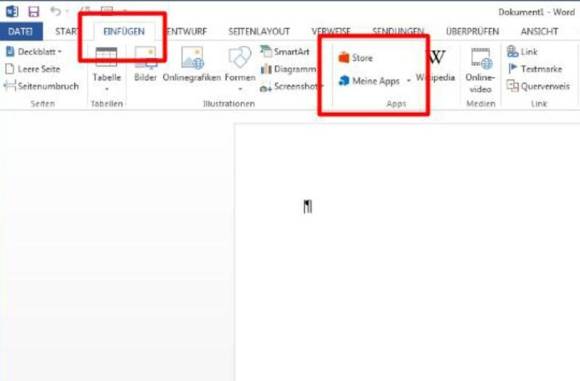
Task: Click the Textmarke bookmark icon
Action: click(x=513, y=68)
